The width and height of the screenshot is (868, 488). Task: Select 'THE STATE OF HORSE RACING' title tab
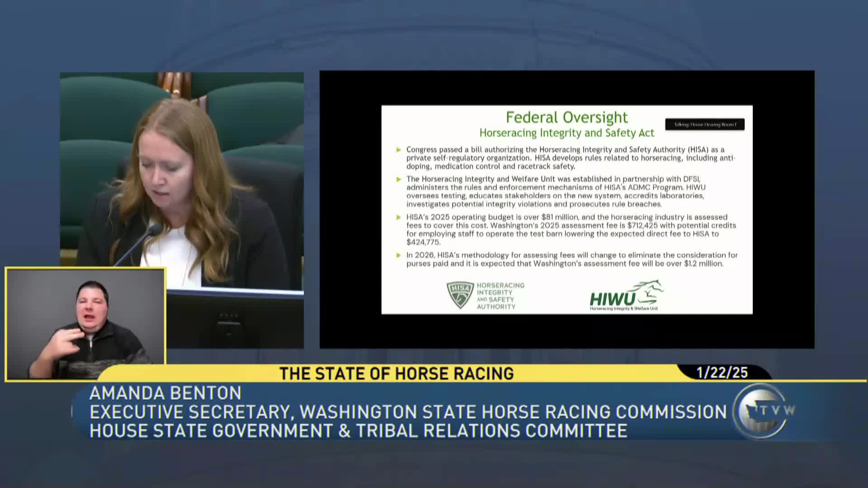pos(397,373)
